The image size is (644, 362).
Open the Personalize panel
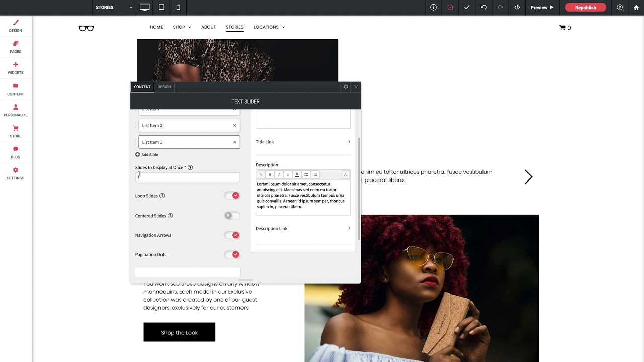tap(16, 110)
